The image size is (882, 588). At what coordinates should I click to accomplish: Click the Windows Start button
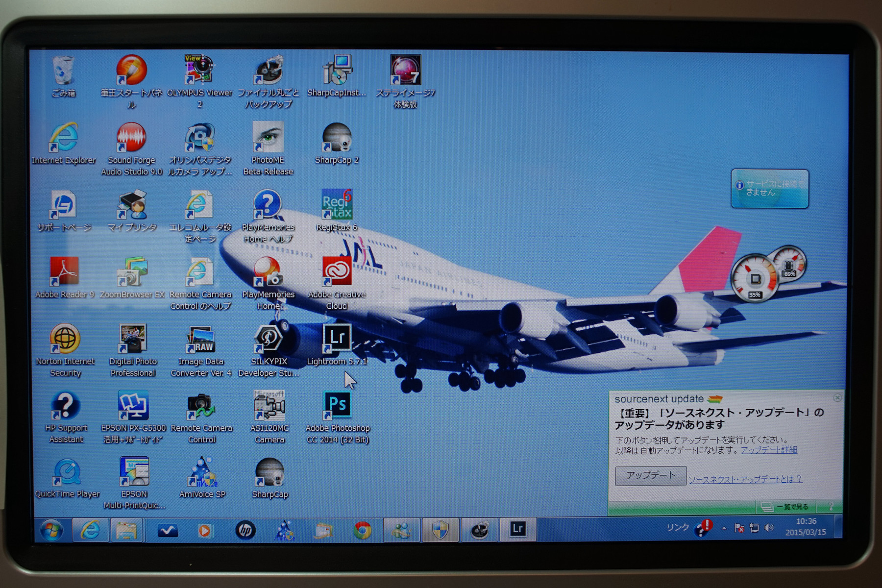[x=51, y=530]
